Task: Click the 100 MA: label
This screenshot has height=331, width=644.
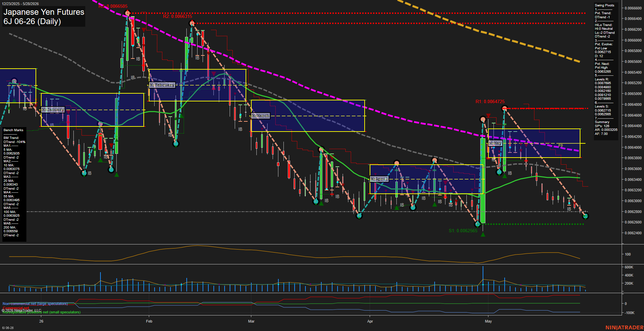Action: click(x=10, y=212)
